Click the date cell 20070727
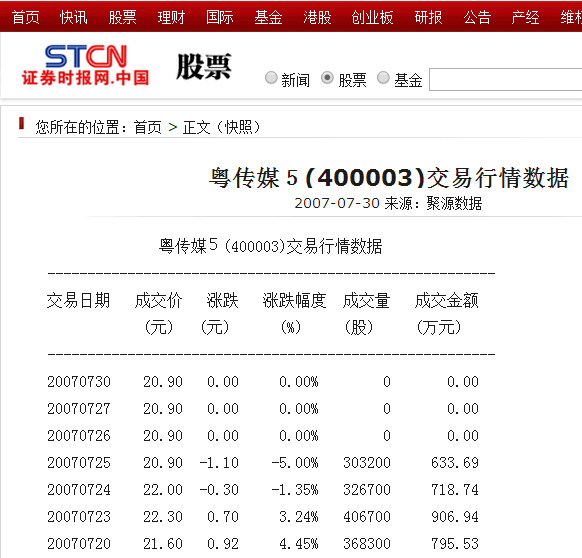 coord(79,409)
